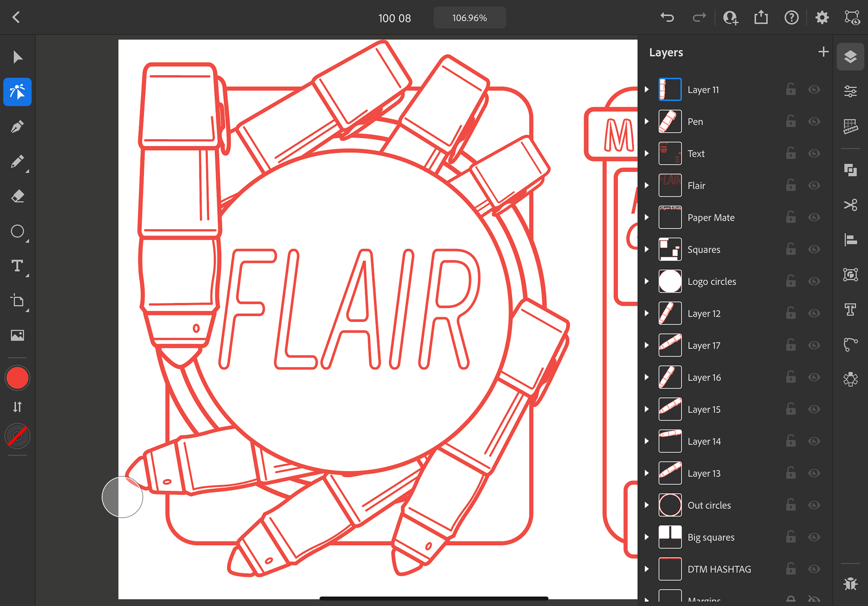Expand the Logo circles layer
Viewport: 868px width, 606px height.
tap(647, 282)
